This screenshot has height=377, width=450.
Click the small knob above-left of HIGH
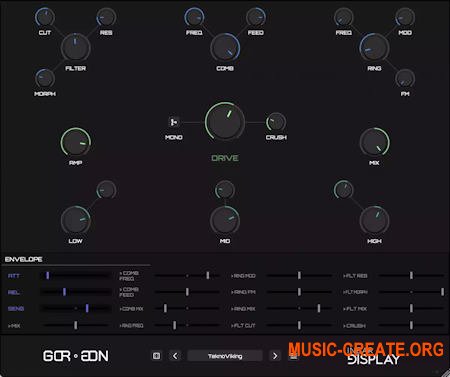click(x=344, y=190)
